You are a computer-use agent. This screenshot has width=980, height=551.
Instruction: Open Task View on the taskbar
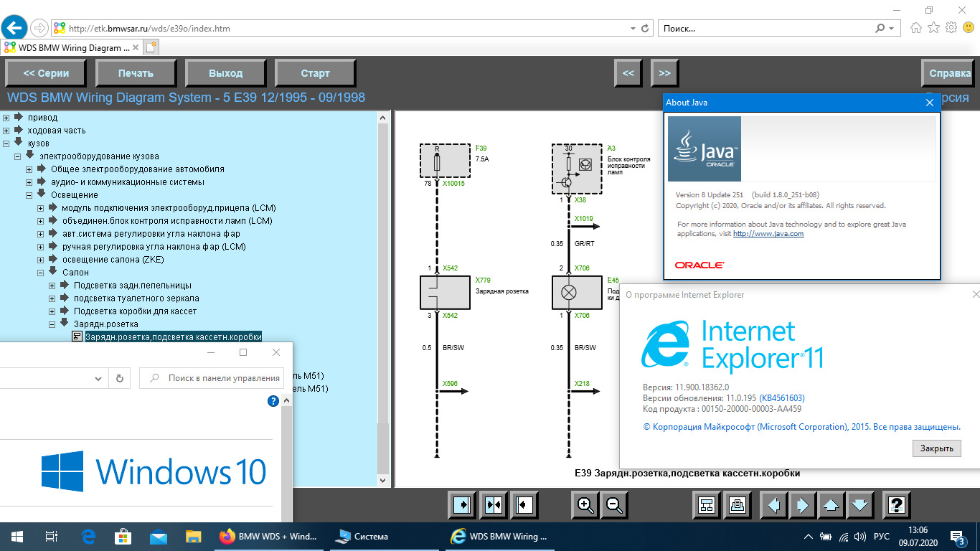[x=51, y=536]
